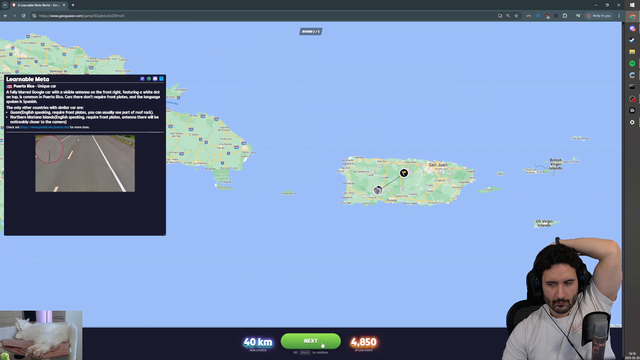Click the 40 km distance result
This screenshot has width=640, height=360.
pos(258,342)
